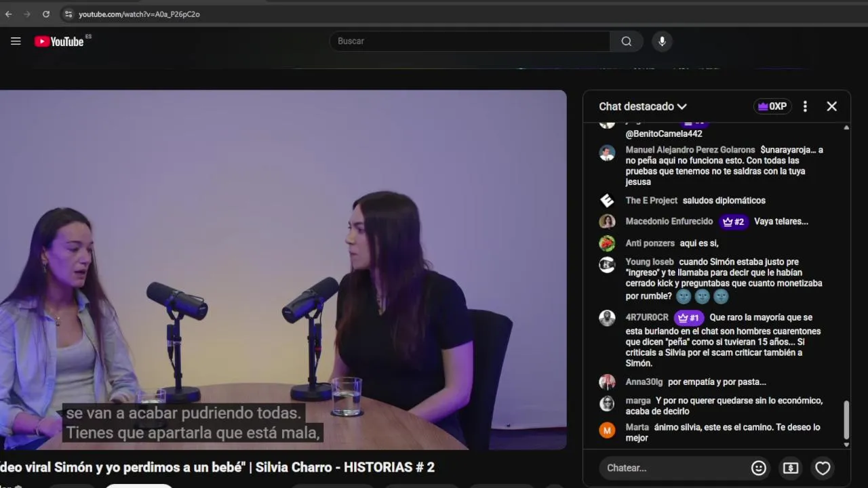Click Young Ioseb avatar
The image size is (868, 488).
coord(607,265)
